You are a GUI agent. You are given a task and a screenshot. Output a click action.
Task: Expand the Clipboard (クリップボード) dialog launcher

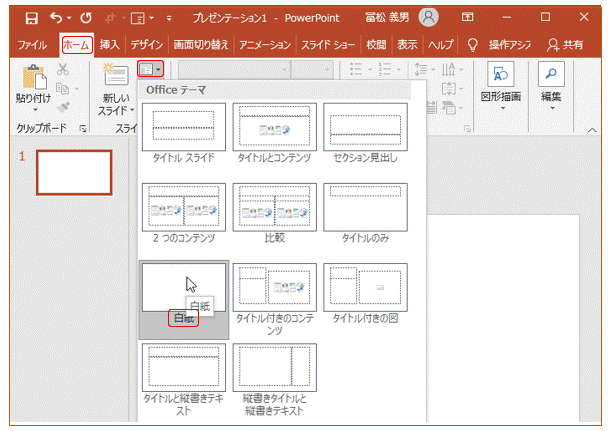(x=82, y=129)
